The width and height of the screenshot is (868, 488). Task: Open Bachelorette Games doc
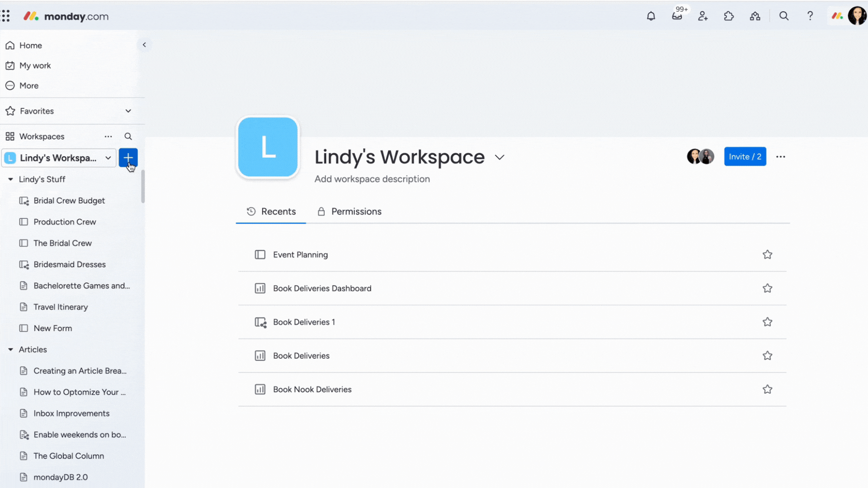81,286
